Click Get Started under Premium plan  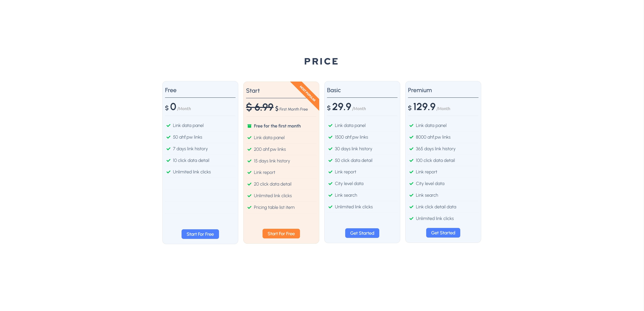(x=443, y=233)
